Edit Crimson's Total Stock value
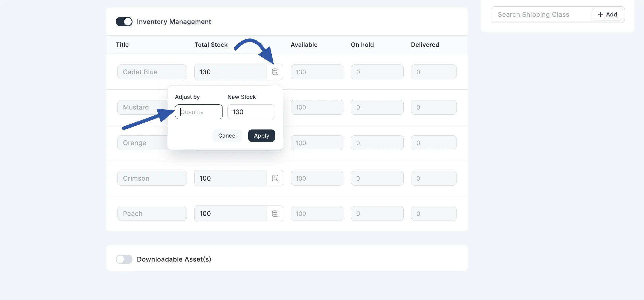This screenshot has width=644, height=300. (230, 178)
